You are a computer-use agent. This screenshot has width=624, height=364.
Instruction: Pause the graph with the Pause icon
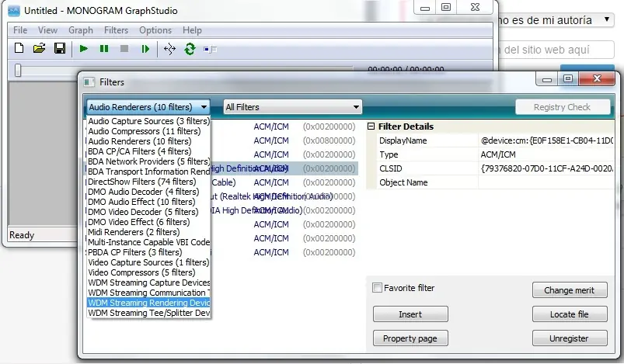pyautogui.click(x=104, y=49)
